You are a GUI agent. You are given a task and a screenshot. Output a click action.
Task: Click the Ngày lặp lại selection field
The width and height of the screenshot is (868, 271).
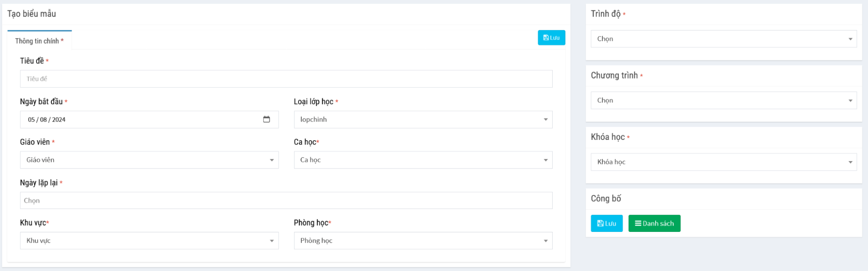(286, 201)
